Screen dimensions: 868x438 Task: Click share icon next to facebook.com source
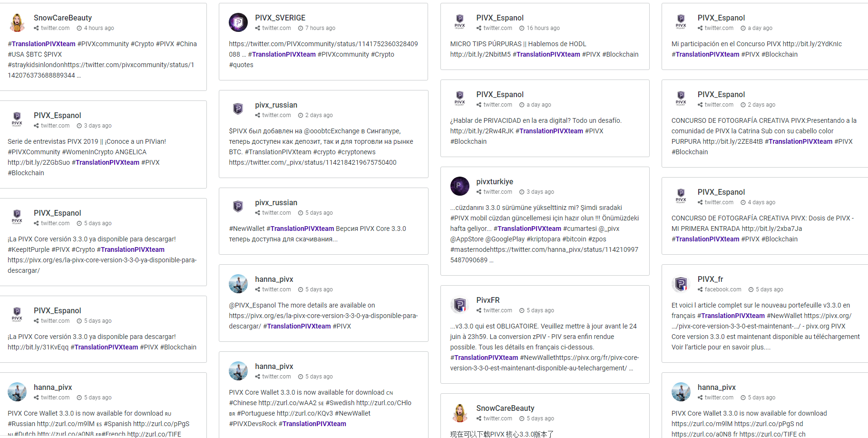700,289
